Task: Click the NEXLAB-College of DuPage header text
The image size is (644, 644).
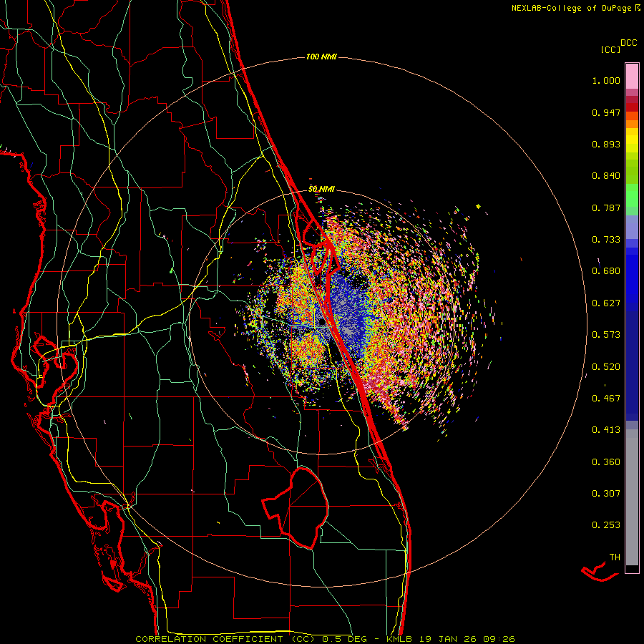Action: click(575, 8)
